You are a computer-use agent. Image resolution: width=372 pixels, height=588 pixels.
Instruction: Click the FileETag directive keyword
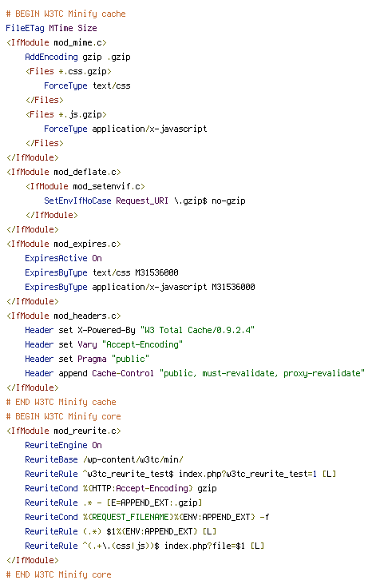(25, 28)
